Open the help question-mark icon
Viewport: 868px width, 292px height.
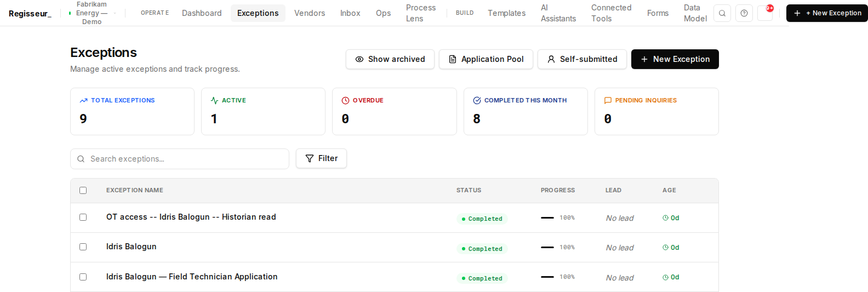click(x=744, y=13)
